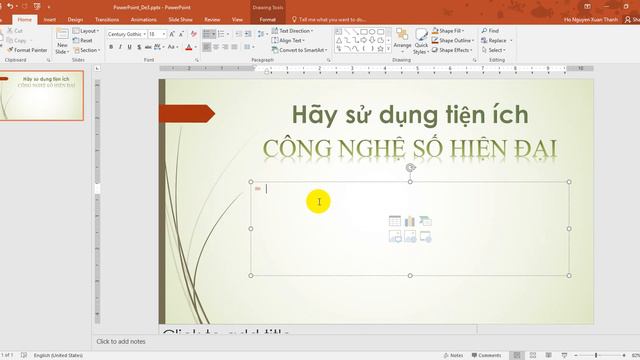
Task: Insert a chart from the placeholder icons
Action: [410, 221]
